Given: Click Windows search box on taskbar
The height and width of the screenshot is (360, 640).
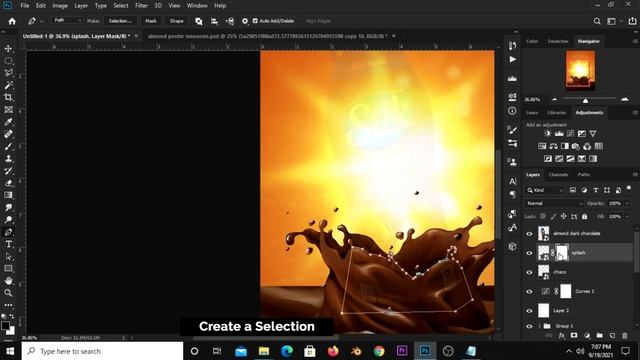Looking at the screenshot, I should point(102,351).
